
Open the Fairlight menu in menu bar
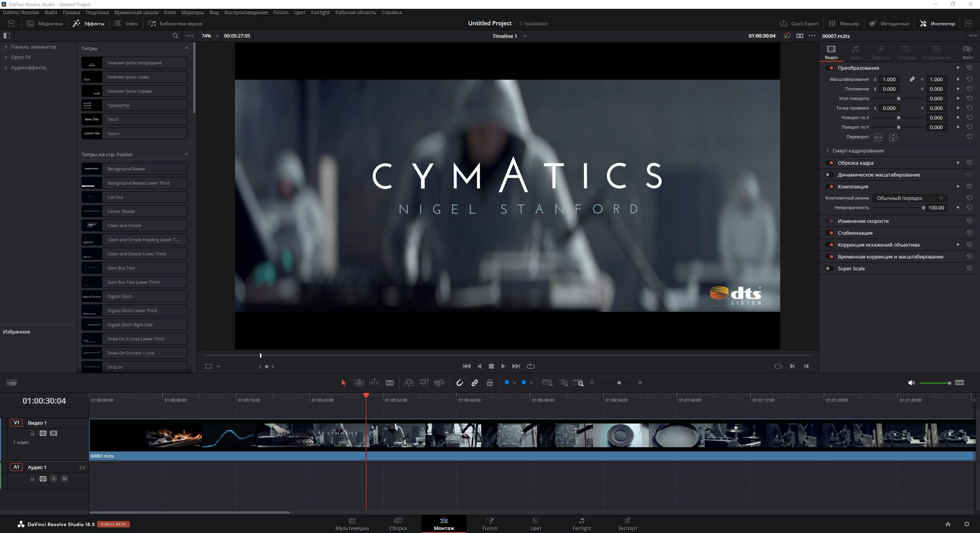coord(320,12)
